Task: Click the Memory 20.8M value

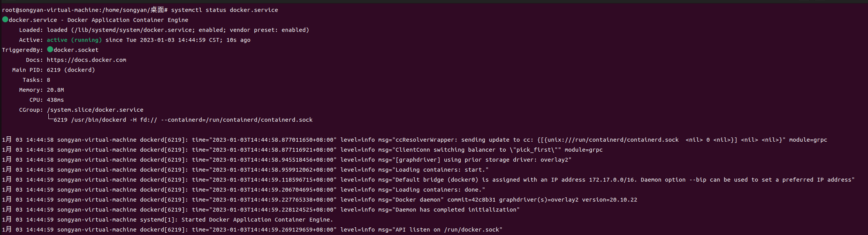Action: pos(55,90)
